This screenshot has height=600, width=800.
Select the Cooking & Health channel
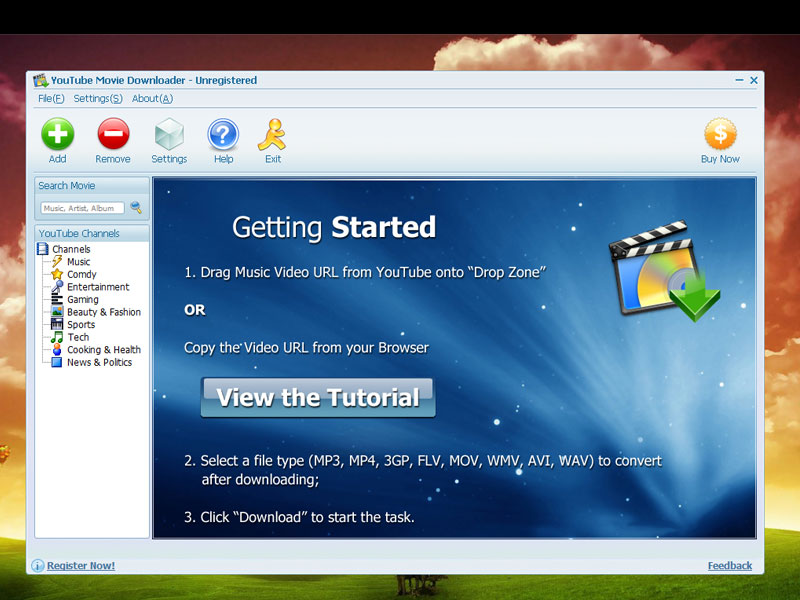[104, 349]
